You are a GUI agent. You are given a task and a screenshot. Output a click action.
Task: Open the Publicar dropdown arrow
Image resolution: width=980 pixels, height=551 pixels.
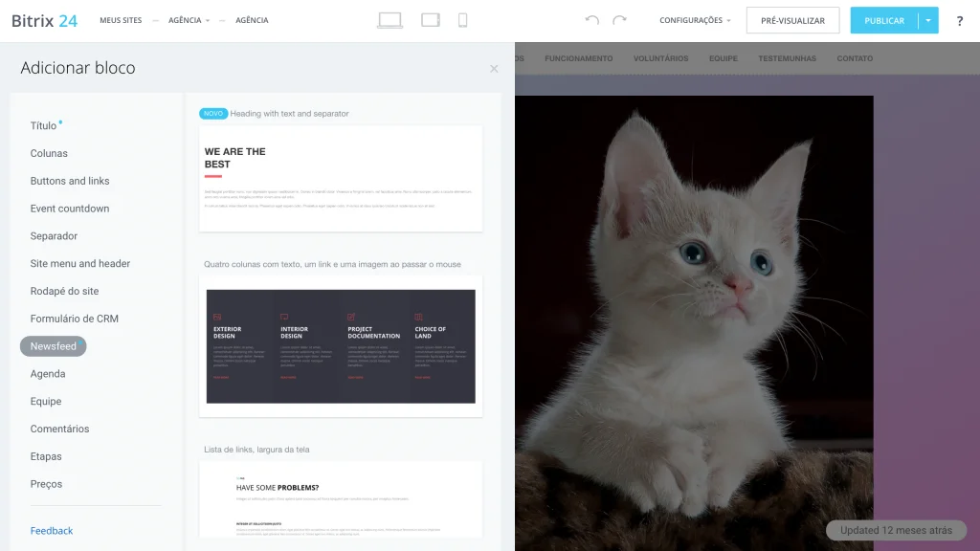[928, 21]
